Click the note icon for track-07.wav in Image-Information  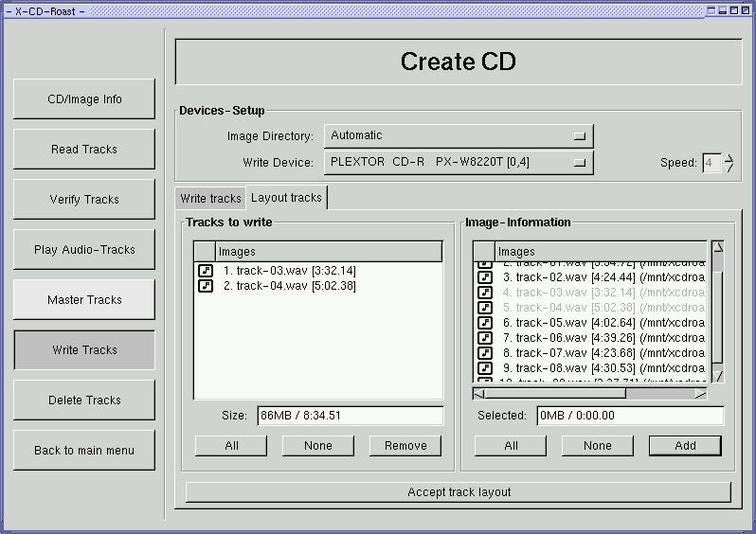[485, 353]
